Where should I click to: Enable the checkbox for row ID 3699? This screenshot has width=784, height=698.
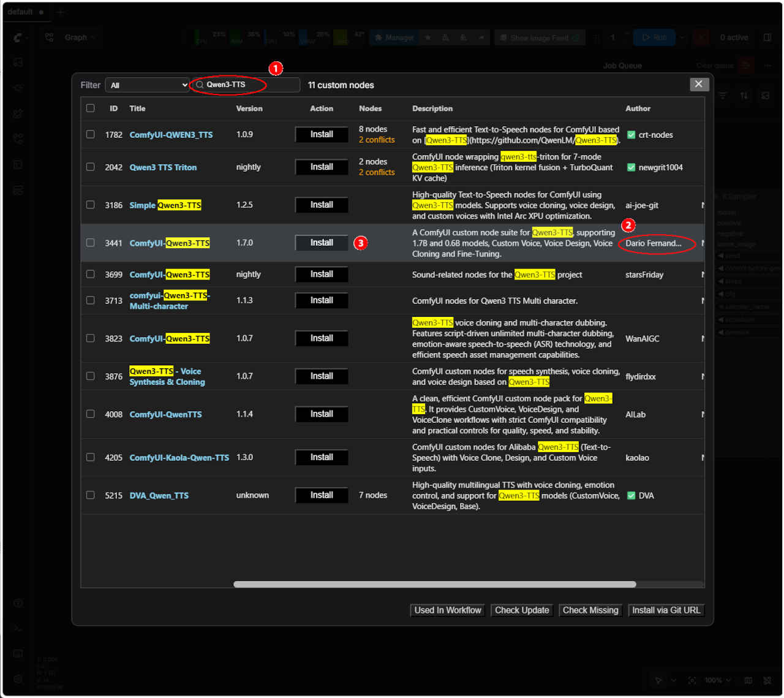point(91,274)
